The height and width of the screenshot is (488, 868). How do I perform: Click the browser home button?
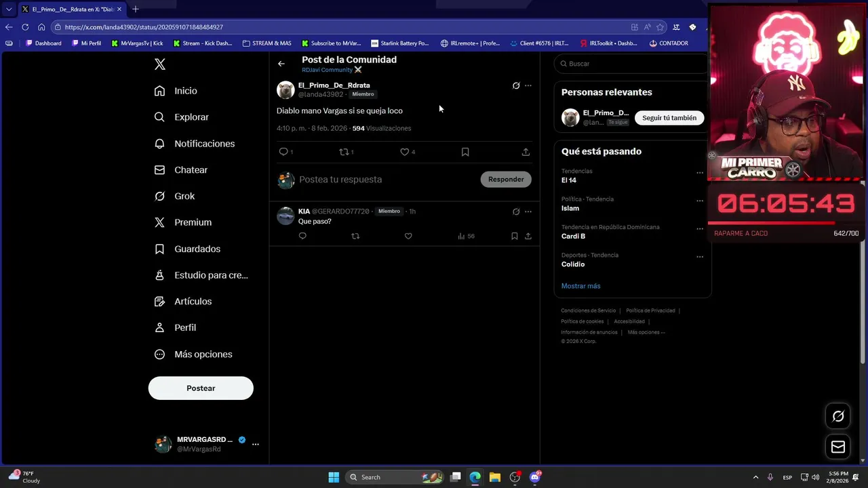click(x=41, y=27)
